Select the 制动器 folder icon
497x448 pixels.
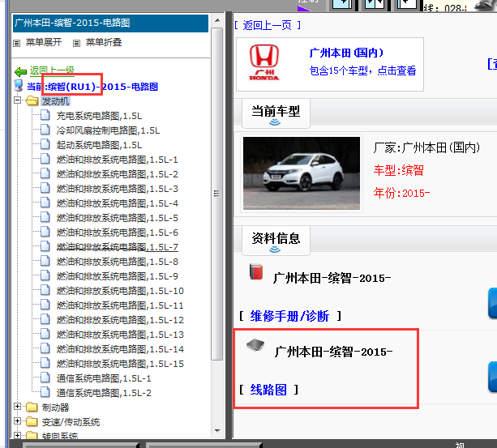pyautogui.click(x=32, y=407)
